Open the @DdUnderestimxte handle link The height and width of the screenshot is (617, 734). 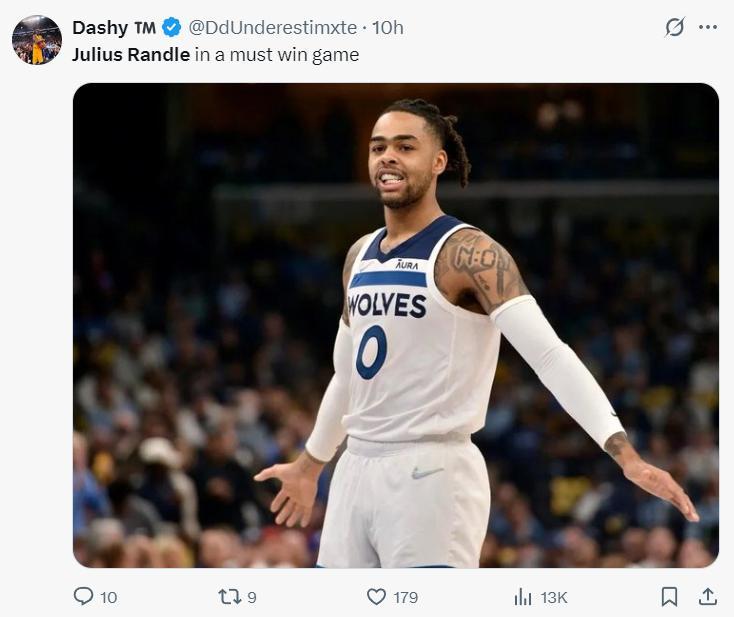point(272,28)
